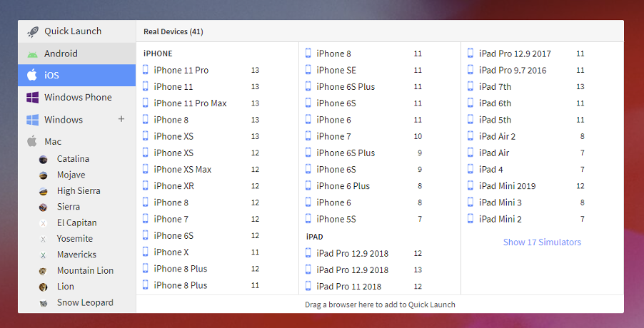Image resolution: width=644 pixels, height=328 pixels.
Task: Click the device icon beside iPhone XS Max
Action: [x=146, y=168]
